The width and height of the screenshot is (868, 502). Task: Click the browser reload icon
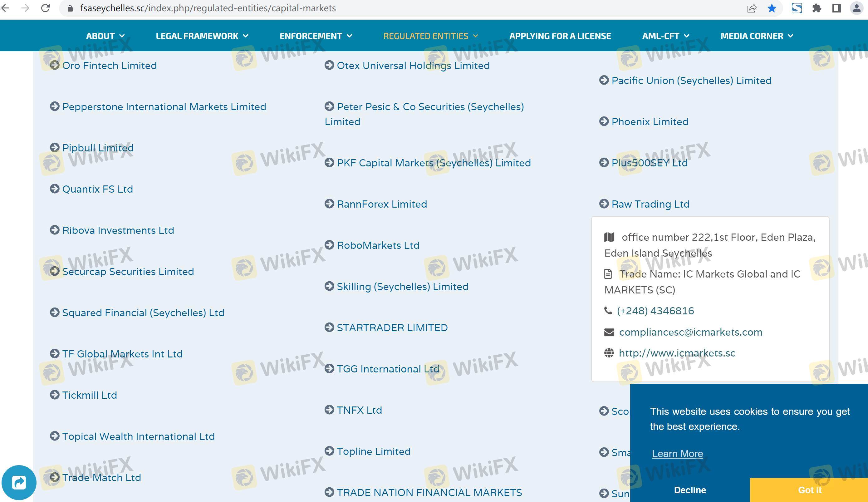46,8
